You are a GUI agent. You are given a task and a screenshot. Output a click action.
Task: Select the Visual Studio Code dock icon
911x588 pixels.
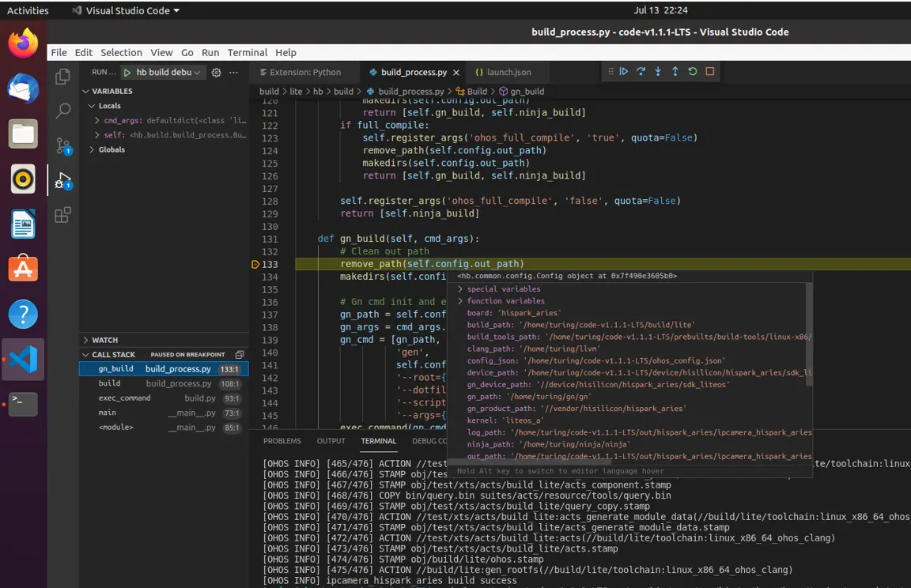point(23,360)
